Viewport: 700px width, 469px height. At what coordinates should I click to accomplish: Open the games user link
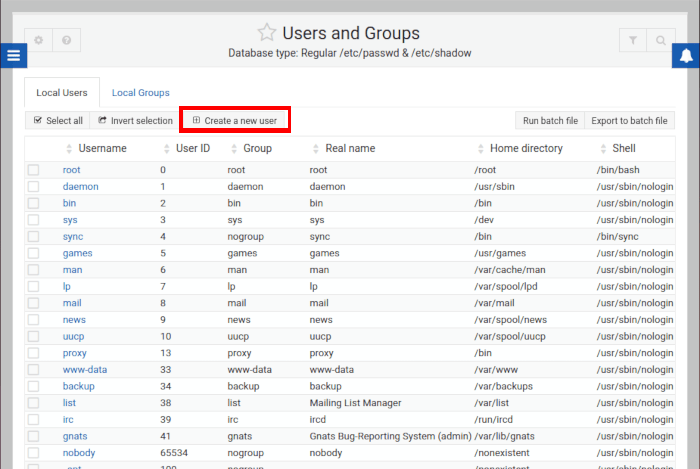pos(77,253)
